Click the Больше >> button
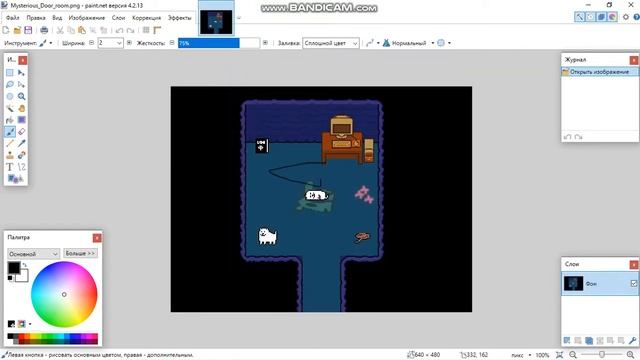 (x=80, y=253)
